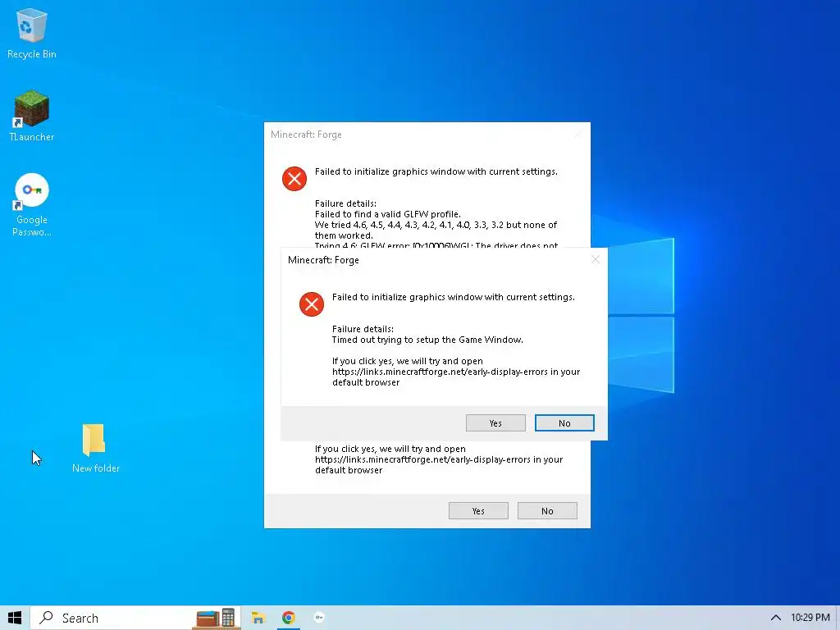Click 'Failure details:' in the front dialog
The width and height of the screenshot is (840, 630).
click(363, 329)
